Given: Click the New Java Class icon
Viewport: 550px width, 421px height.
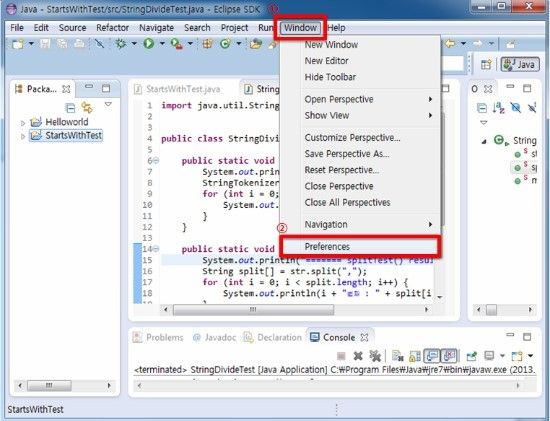Looking at the screenshot, I should [x=225, y=44].
